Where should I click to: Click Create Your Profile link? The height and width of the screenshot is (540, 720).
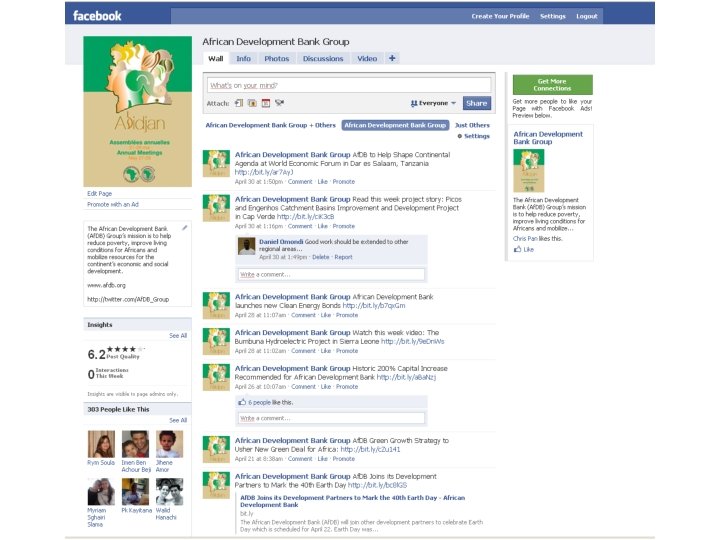(x=500, y=16)
